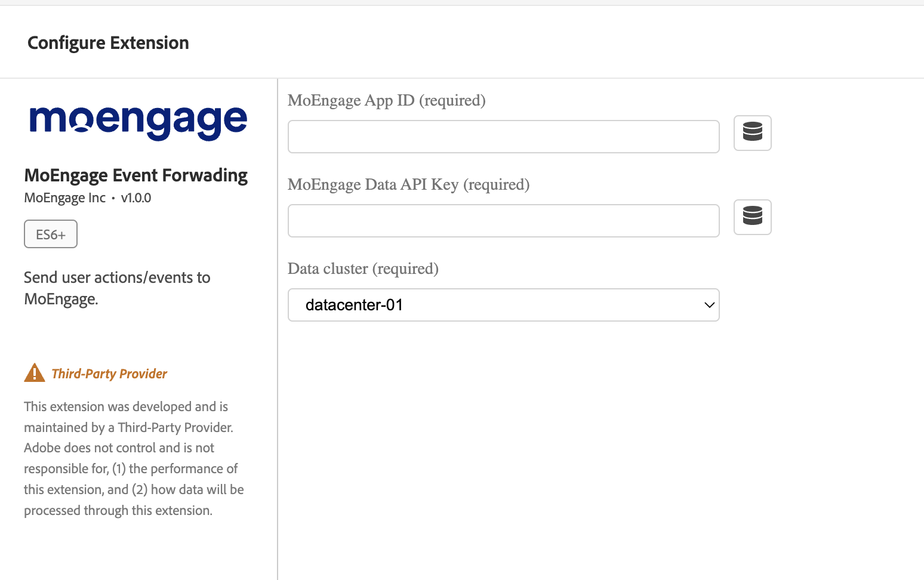The image size is (924, 580).
Task: Click the Configure Extension title
Action: coord(108,43)
